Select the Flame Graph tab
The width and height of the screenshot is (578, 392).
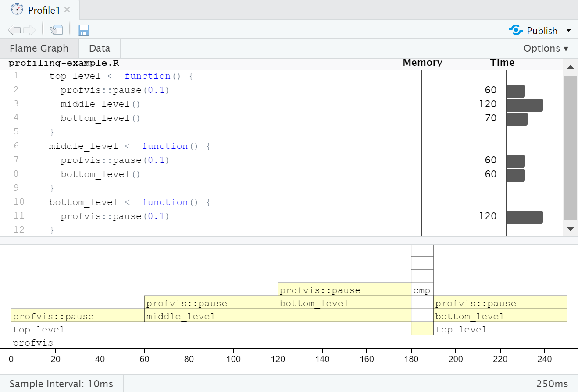pos(39,48)
